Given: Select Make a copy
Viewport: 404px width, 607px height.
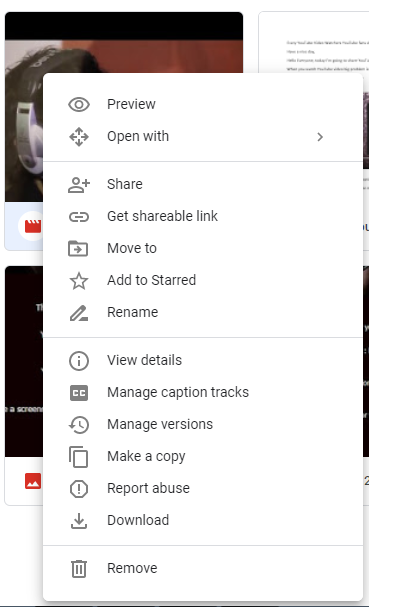Looking at the screenshot, I should pyautogui.click(x=203, y=456).
